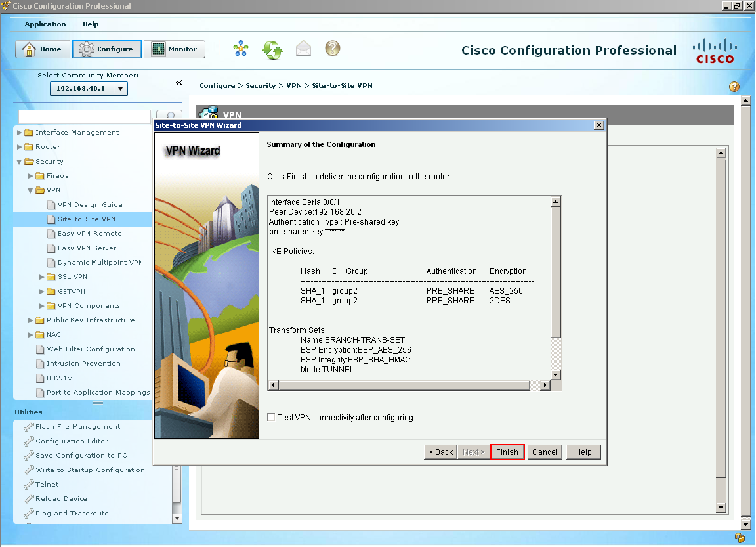This screenshot has width=756, height=547.
Task: Click the Web Filter Configuration page icon
Action: [40, 349]
